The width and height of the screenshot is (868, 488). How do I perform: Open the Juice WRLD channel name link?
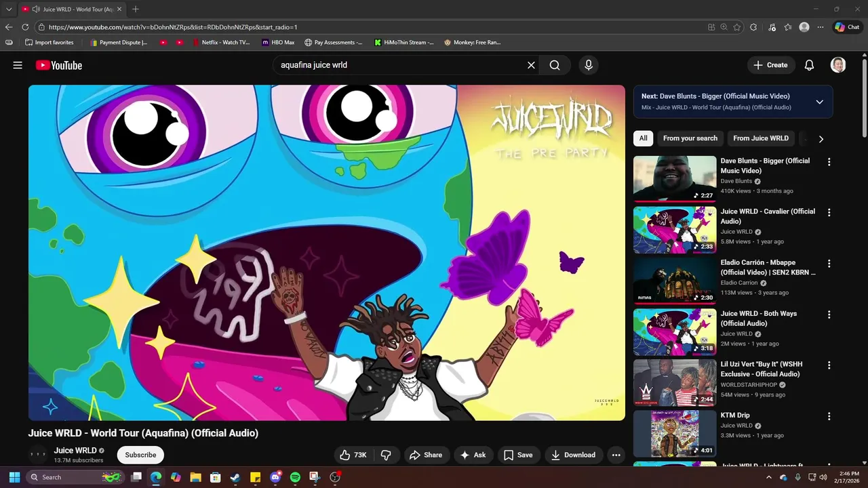(75, 450)
